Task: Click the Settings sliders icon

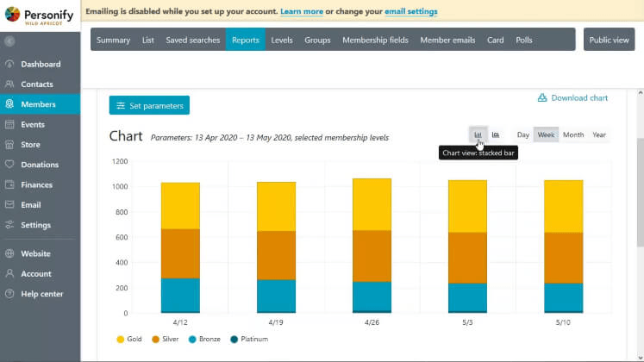Action: [9, 225]
